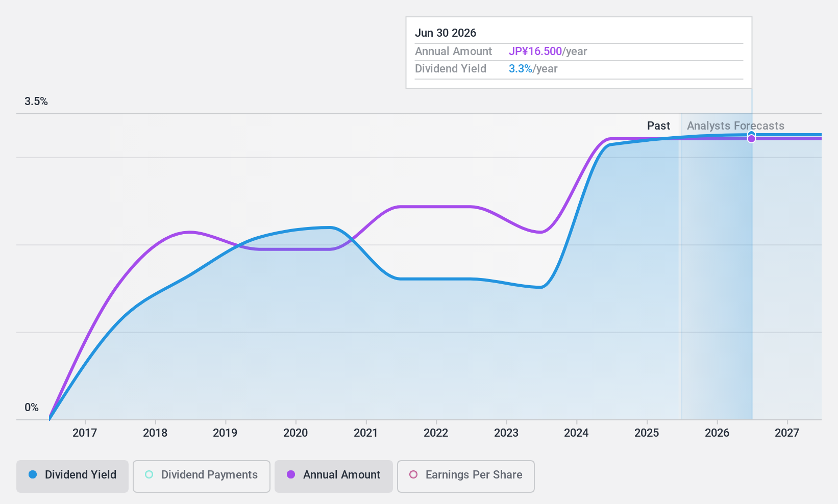838x504 pixels.
Task: Click the Jun 30 2026 tooltip date
Action: click(x=446, y=33)
